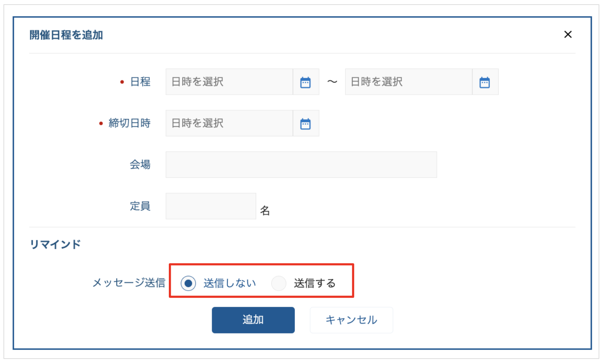
Task: Click the 日程 field label
Action: click(140, 82)
